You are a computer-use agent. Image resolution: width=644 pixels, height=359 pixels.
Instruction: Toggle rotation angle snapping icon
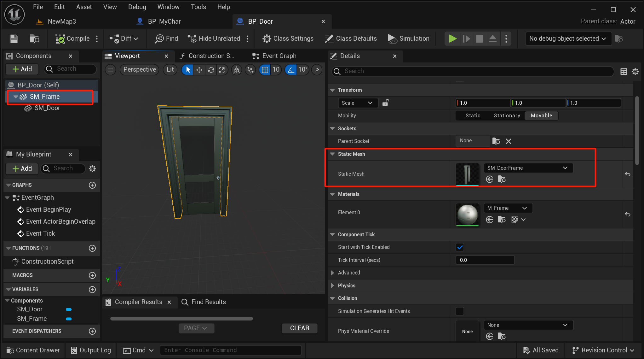pos(291,70)
